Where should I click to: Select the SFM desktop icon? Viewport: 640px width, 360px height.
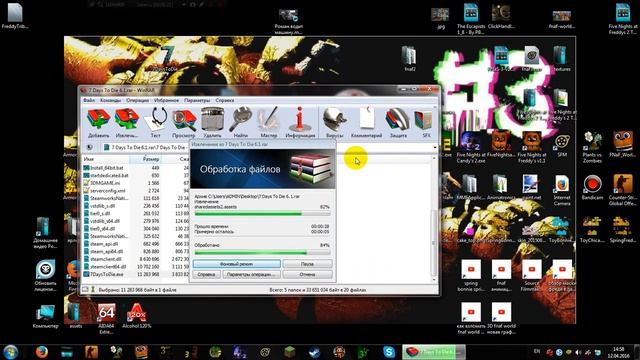click(x=562, y=145)
